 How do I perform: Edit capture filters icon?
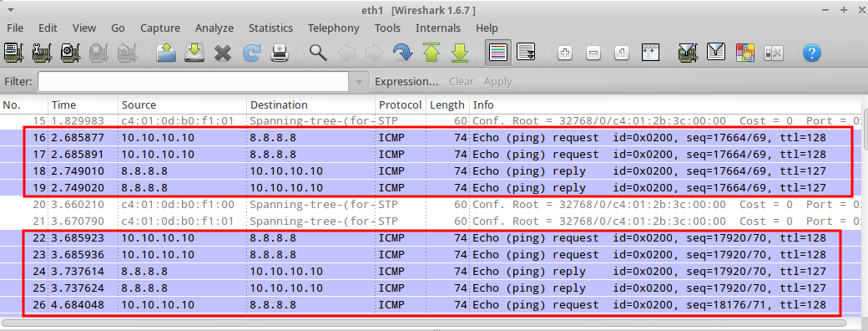pyautogui.click(x=688, y=53)
